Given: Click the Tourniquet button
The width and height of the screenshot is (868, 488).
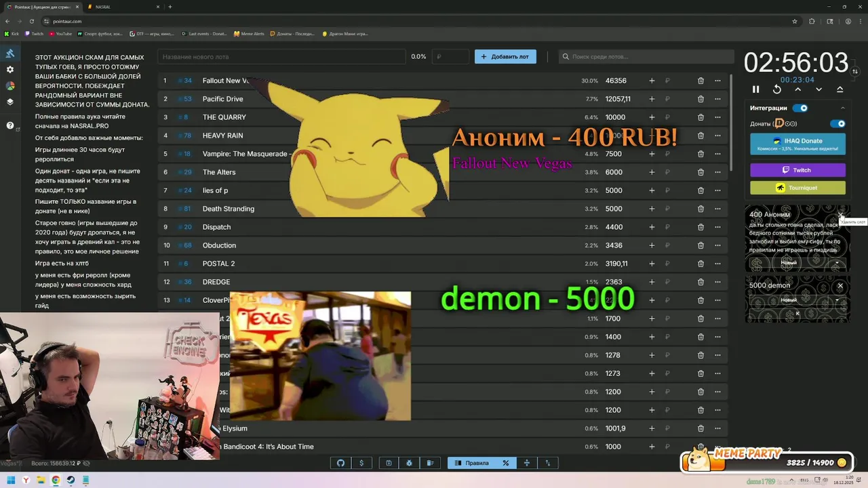Looking at the screenshot, I should [x=797, y=188].
